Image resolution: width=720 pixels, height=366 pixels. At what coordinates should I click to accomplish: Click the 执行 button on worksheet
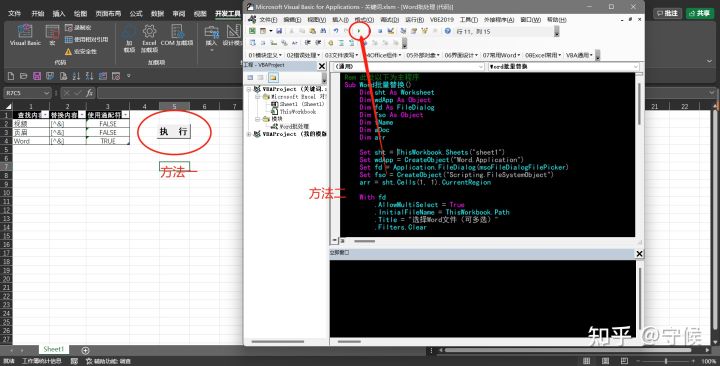[x=174, y=132]
